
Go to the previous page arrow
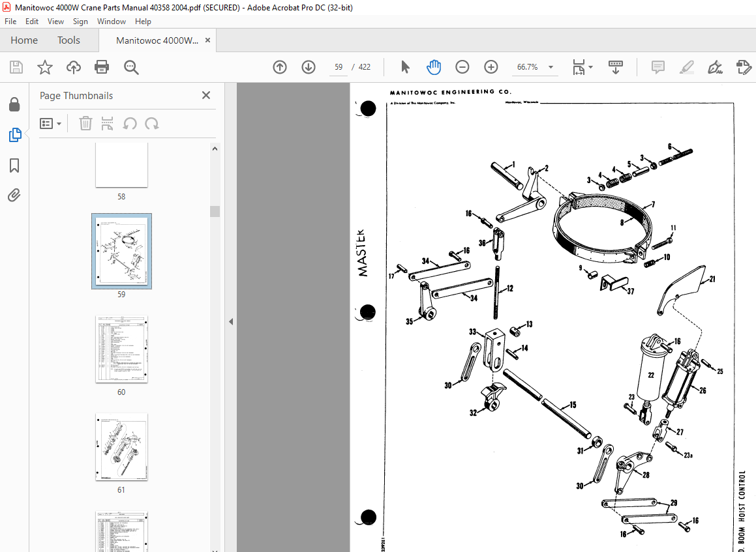(x=280, y=67)
